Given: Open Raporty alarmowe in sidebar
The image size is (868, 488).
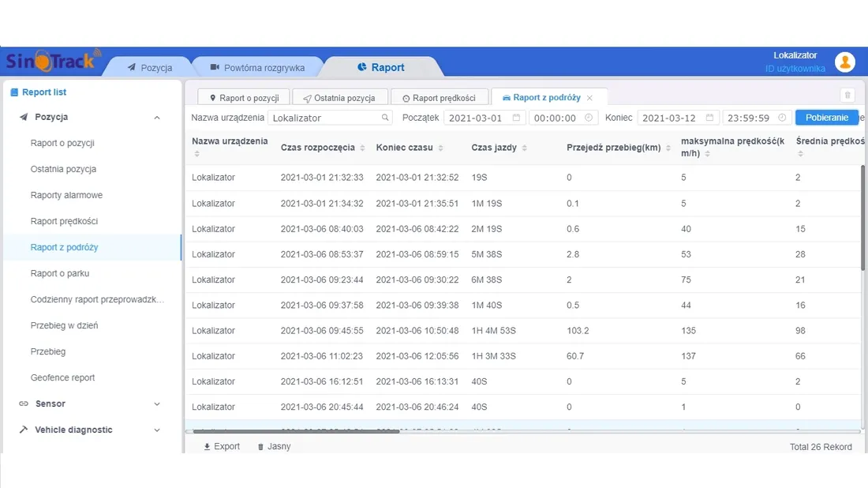Looking at the screenshot, I should click(66, 195).
